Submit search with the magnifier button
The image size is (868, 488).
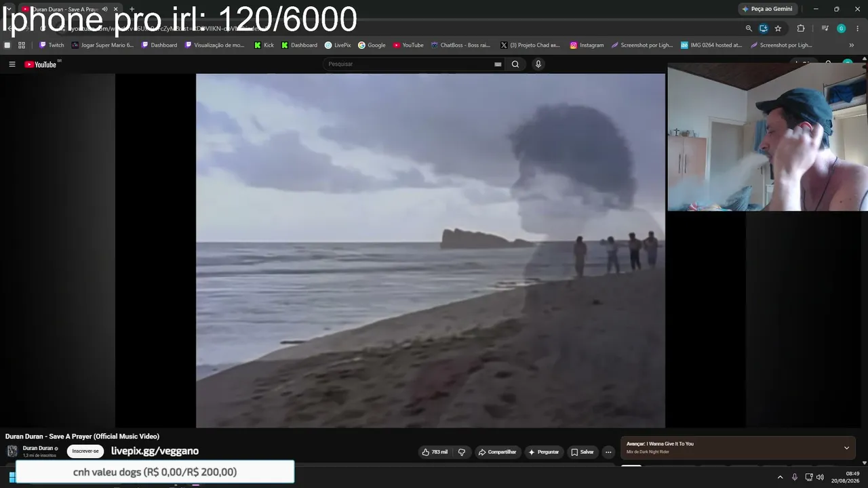pos(515,64)
